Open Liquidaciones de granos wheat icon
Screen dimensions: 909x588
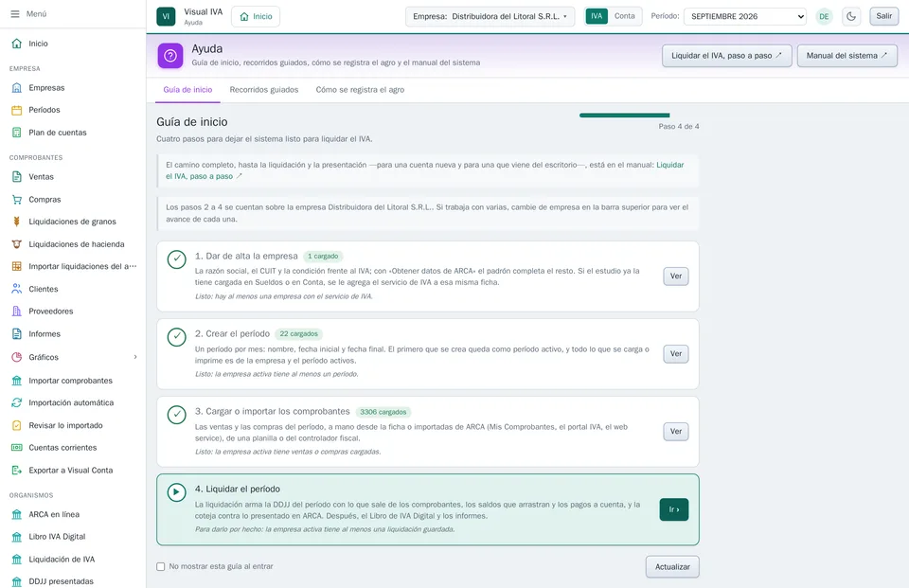[x=17, y=222]
